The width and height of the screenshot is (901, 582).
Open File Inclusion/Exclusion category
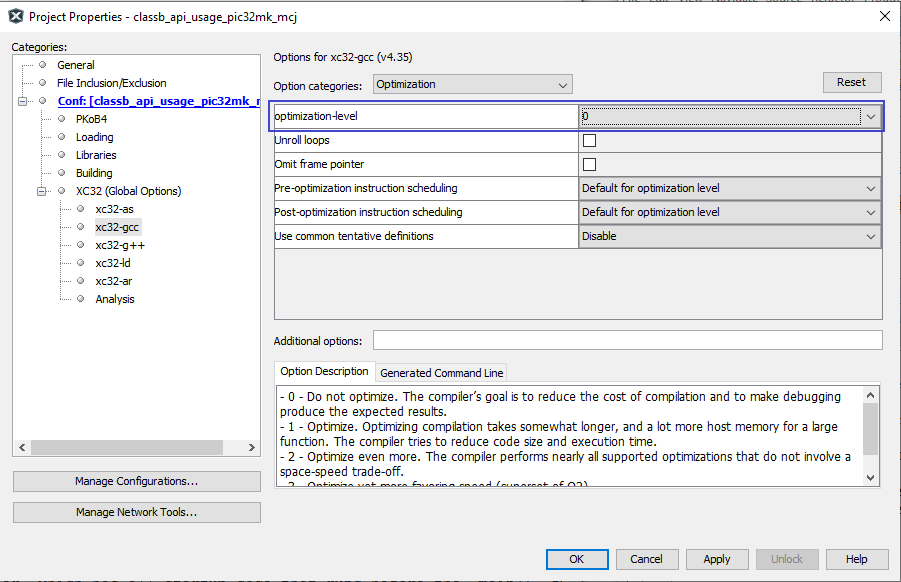[x=111, y=83]
